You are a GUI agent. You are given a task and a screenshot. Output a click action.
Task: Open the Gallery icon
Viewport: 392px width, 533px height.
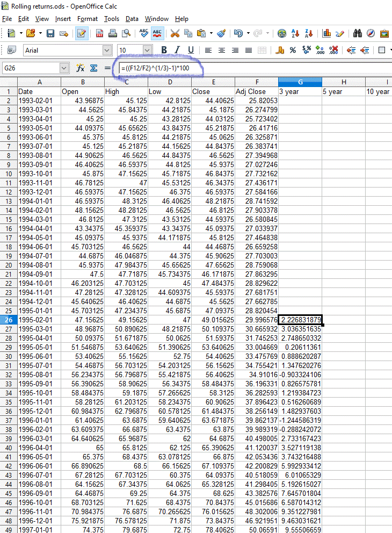tap(384, 33)
